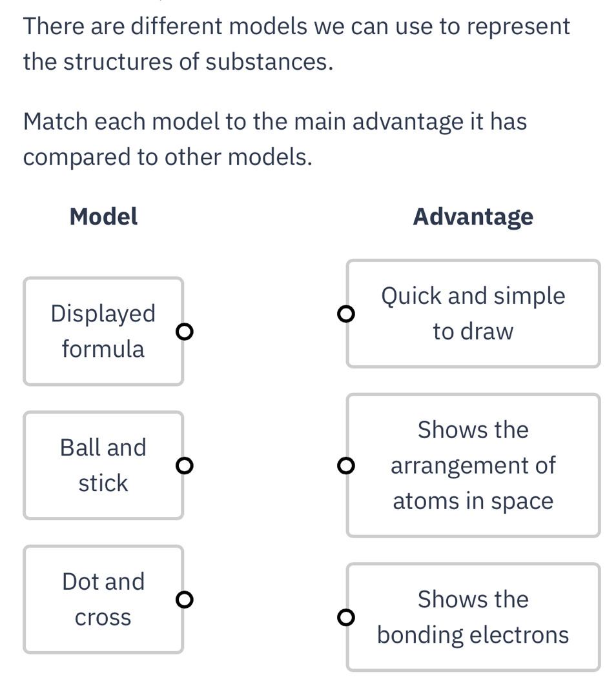Click the instruction text about matching models
The height and width of the screenshot is (686, 616).
click(275, 138)
